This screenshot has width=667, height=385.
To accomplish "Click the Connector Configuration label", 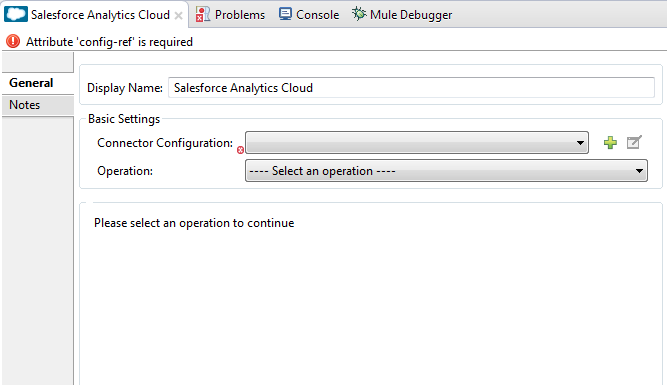I will [165, 143].
